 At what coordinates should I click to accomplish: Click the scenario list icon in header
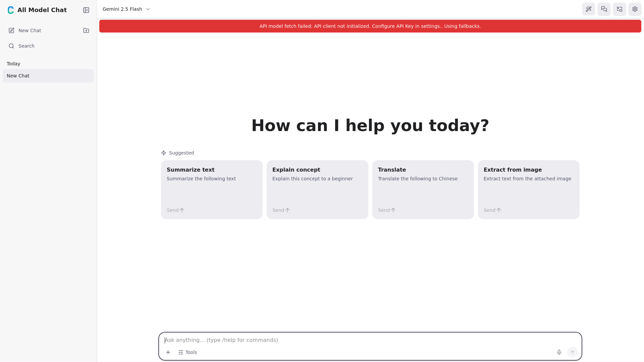(x=620, y=9)
